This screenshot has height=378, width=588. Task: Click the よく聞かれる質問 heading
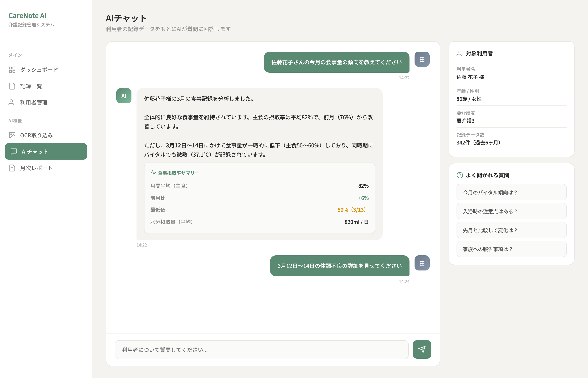point(487,175)
